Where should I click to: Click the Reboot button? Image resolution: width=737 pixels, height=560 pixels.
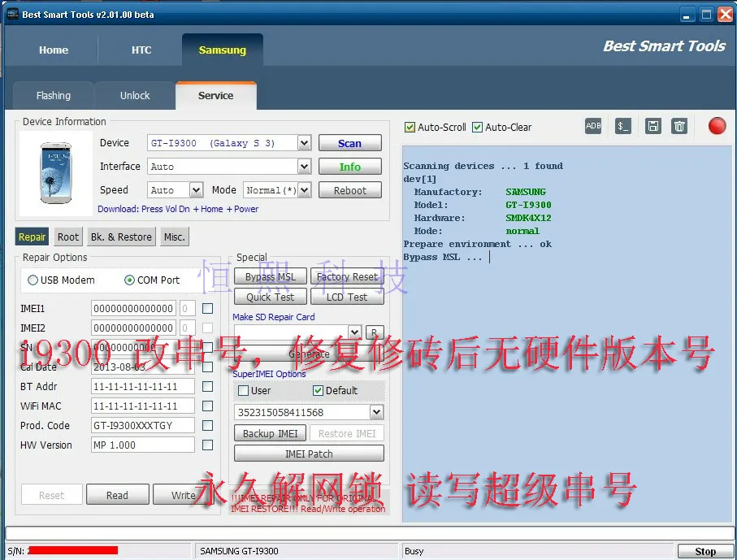pyautogui.click(x=349, y=190)
